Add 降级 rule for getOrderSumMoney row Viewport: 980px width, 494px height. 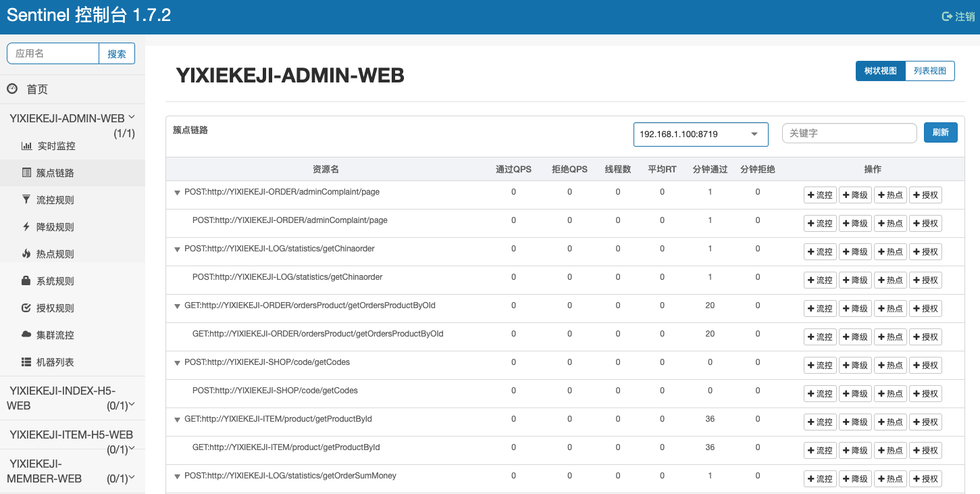point(855,479)
